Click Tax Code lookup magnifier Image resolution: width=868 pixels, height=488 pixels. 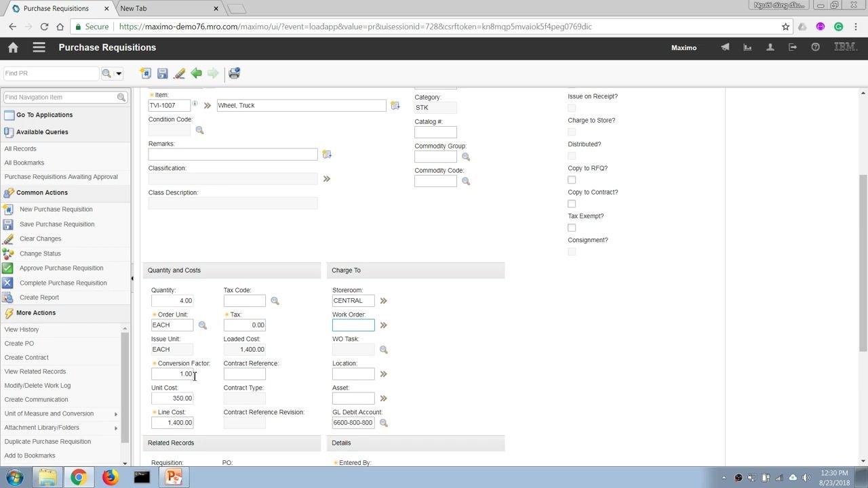pyautogui.click(x=275, y=301)
